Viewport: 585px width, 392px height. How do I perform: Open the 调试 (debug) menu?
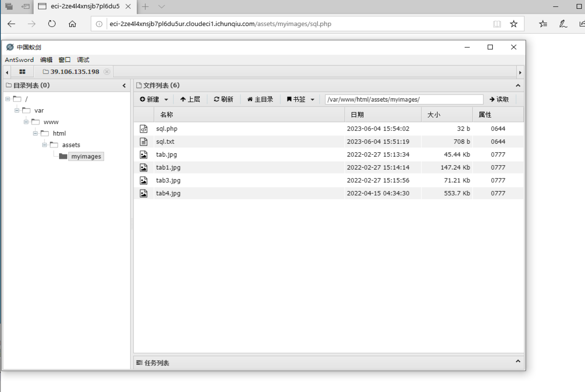click(x=83, y=60)
